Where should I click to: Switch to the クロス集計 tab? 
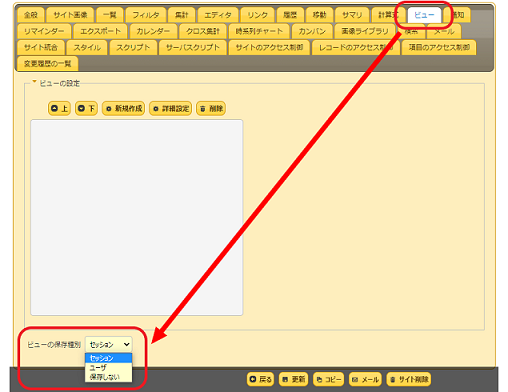(203, 31)
